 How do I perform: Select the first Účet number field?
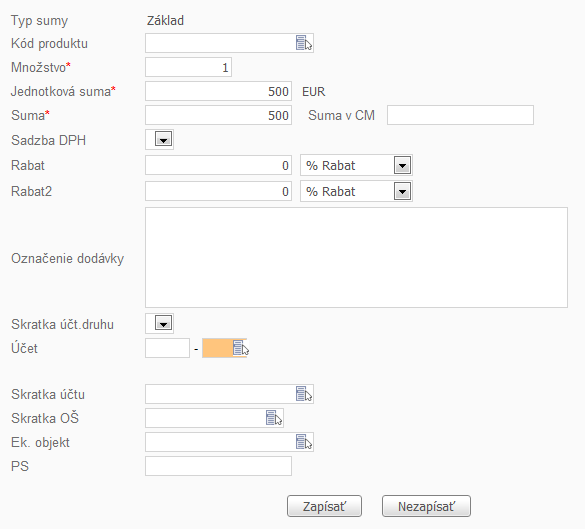pyautogui.click(x=168, y=348)
